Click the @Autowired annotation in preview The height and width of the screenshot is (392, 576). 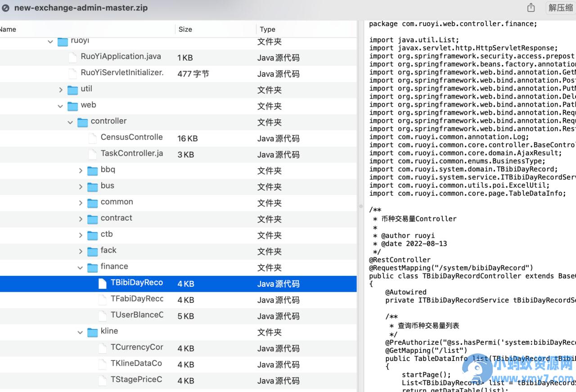point(405,292)
